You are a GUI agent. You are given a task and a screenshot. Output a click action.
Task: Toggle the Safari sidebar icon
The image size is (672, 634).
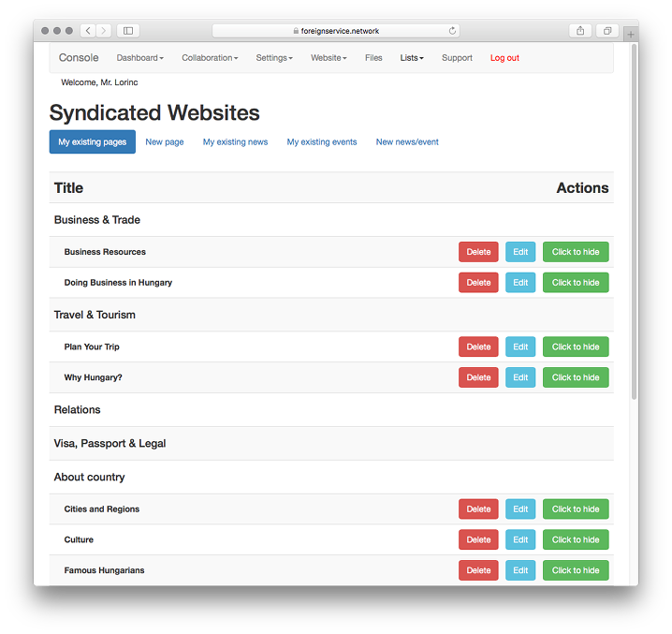coord(128,31)
